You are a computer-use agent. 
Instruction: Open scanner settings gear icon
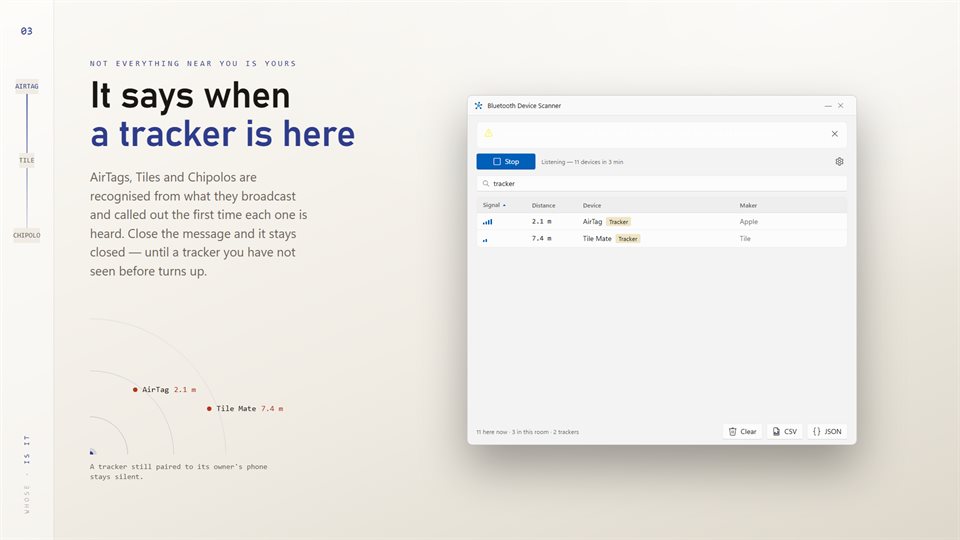839,162
